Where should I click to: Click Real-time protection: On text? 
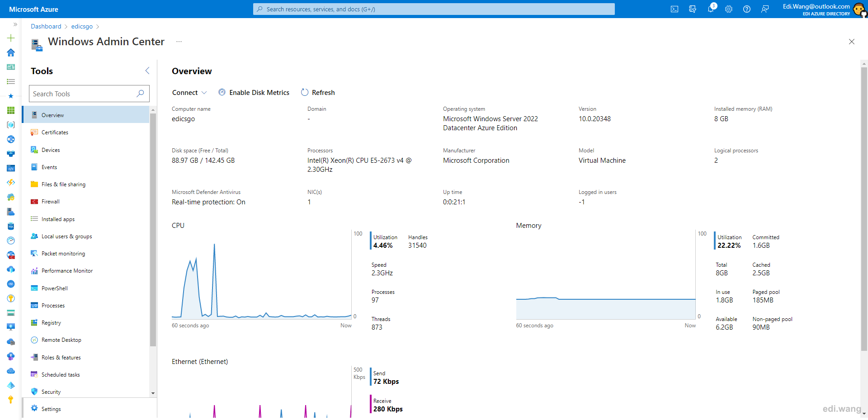[x=208, y=202]
